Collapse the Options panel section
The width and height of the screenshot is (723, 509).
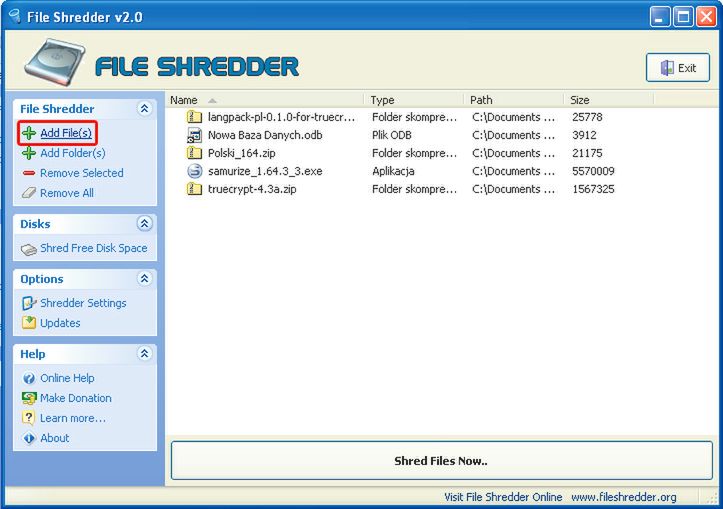coord(144,278)
